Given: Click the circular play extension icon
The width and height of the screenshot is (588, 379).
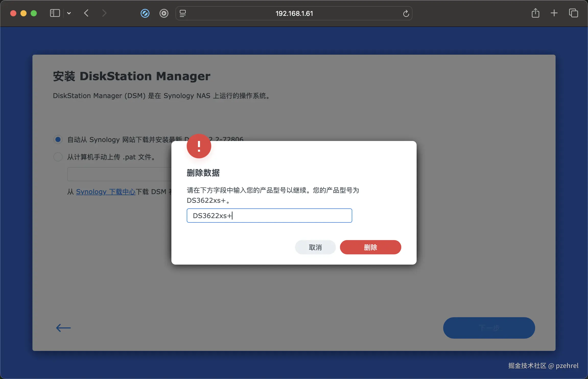Looking at the screenshot, I should click(164, 13).
